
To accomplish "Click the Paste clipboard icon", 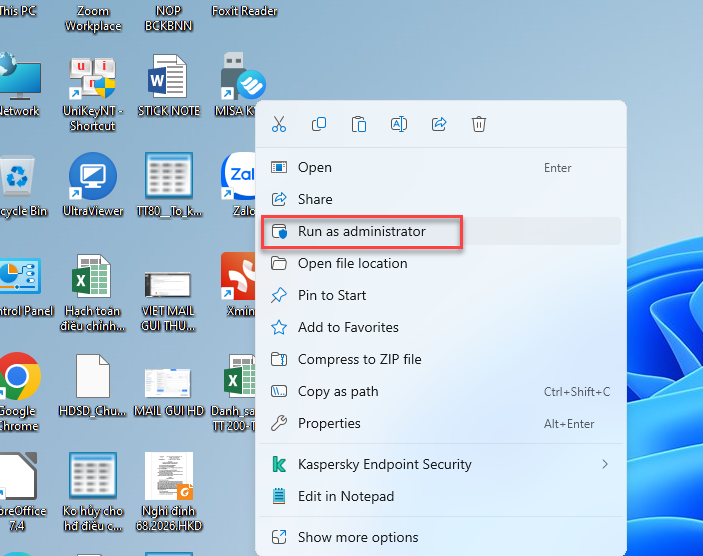I will pos(359,125).
